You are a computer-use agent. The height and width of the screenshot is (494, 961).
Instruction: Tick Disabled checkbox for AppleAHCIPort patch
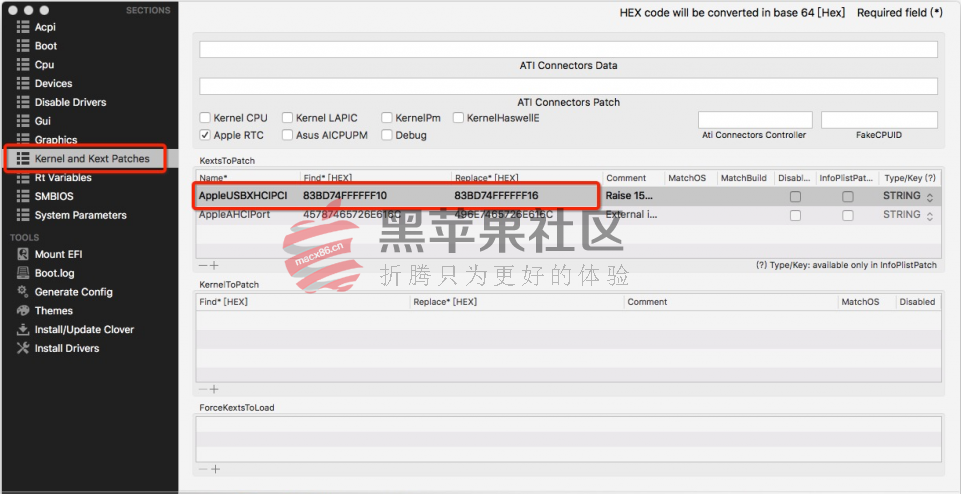[795, 215]
